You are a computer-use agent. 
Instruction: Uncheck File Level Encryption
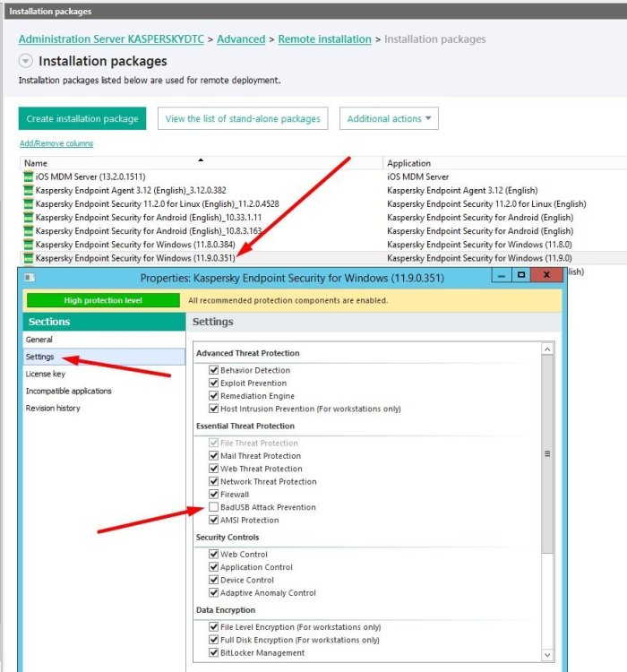(x=213, y=627)
